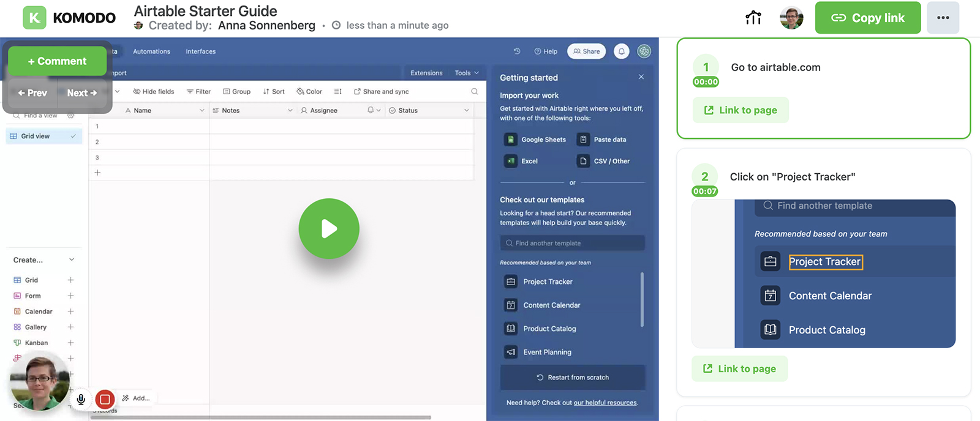Expand the Assignee column dropdown arrow
Image resolution: width=980 pixels, height=421 pixels.
pos(379,111)
